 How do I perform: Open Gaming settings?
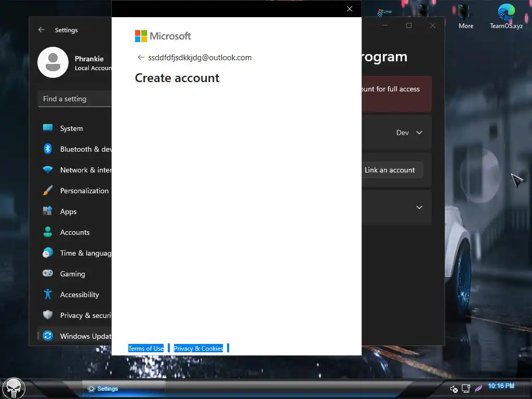[75, 273]
